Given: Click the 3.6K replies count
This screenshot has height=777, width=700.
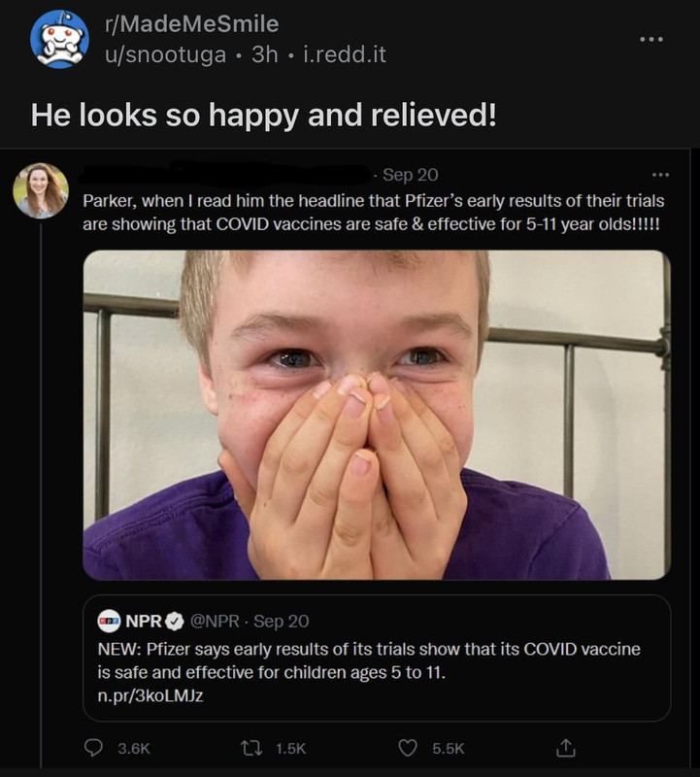Looking at the screenshot, I should pos(133,748).
